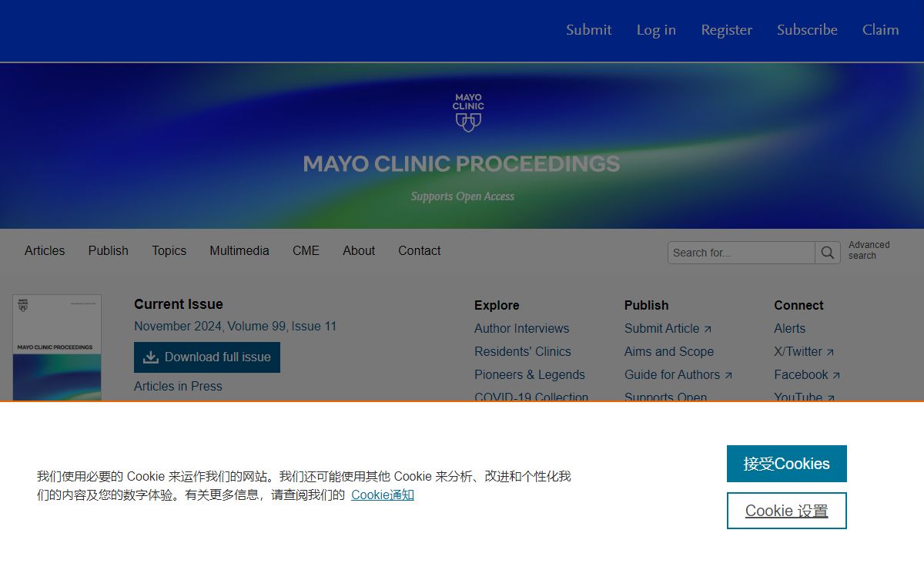This screenshot has height=570, width=924.
Task: Open Articles in Press
Action: tap(178, 386)
